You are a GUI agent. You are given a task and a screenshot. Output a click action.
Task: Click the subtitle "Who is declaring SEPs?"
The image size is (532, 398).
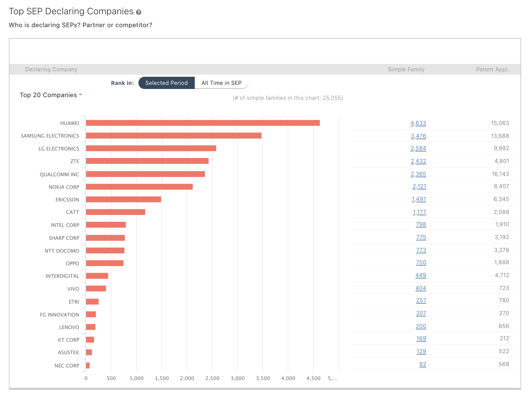(45, 25)
